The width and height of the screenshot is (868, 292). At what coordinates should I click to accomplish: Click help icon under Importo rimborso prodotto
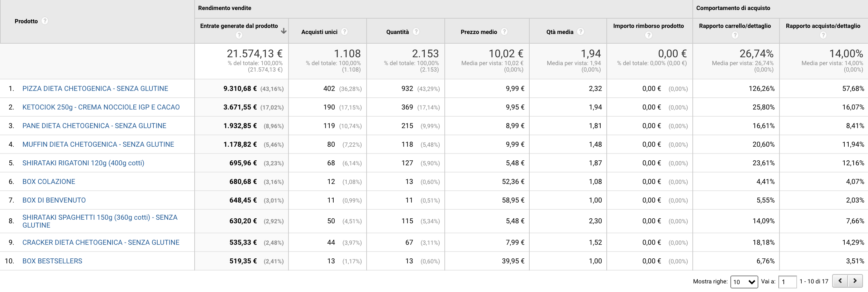click(x=649, y=35)
